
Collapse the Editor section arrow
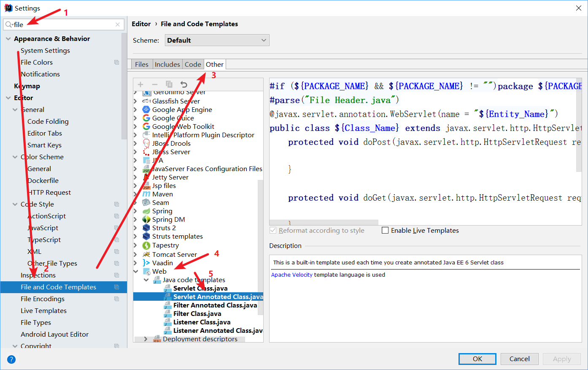[x=8, y=98]
